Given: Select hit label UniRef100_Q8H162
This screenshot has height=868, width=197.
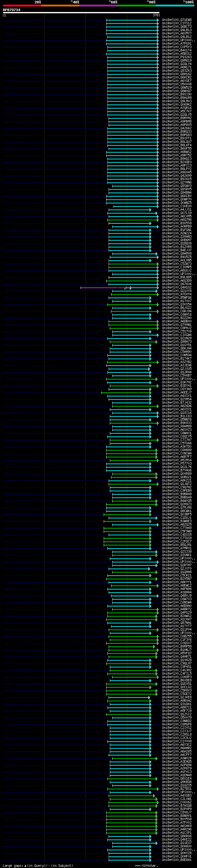Looking at the screenshot, I should 177,74.
